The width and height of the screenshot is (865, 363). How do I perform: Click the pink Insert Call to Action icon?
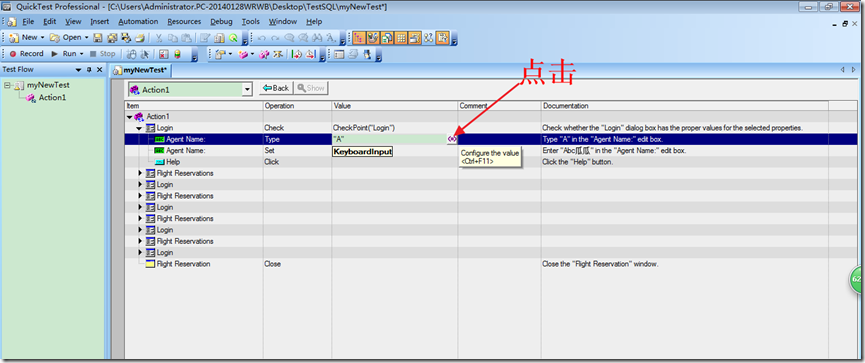tap(243, 54)
